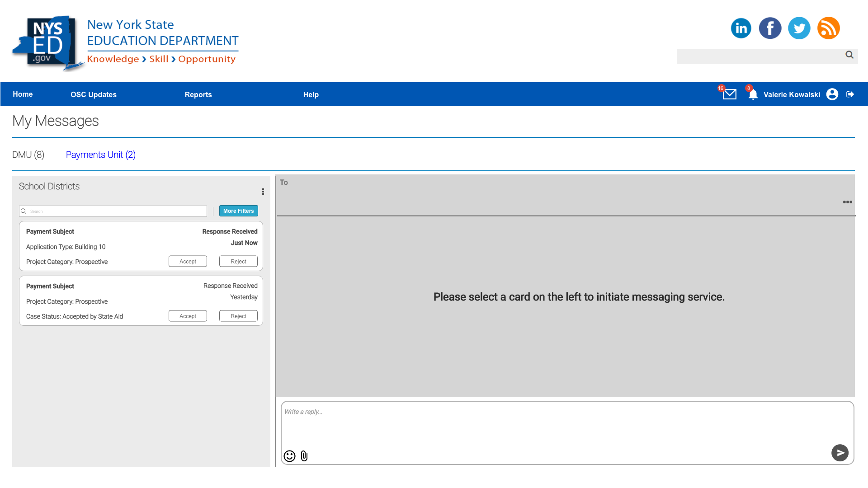Open the LinkedIn social icon

(x=741, y=28)
